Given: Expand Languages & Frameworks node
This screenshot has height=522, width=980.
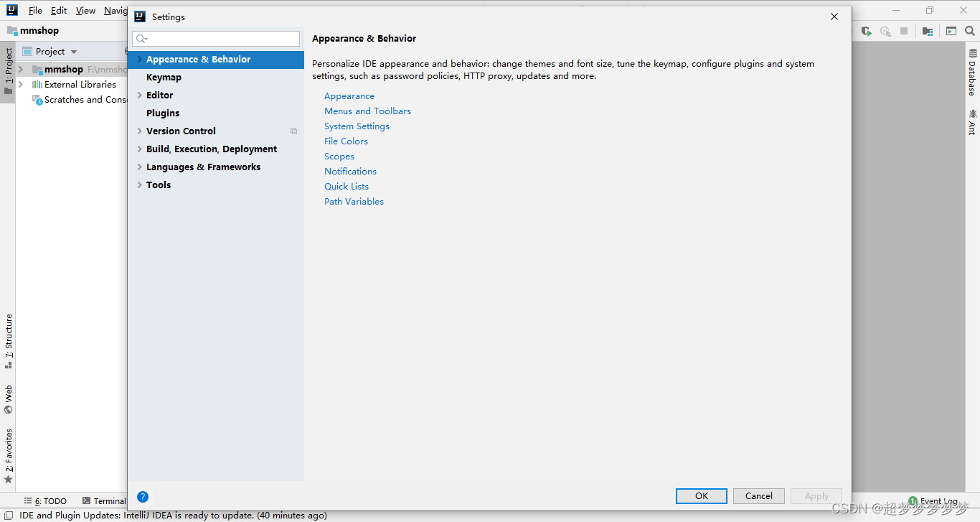Looking at the screenshot, I should [139, 167].
